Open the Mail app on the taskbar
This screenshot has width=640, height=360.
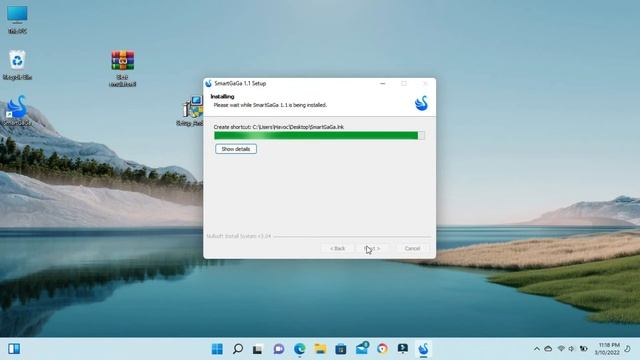[x=362, y=348]
